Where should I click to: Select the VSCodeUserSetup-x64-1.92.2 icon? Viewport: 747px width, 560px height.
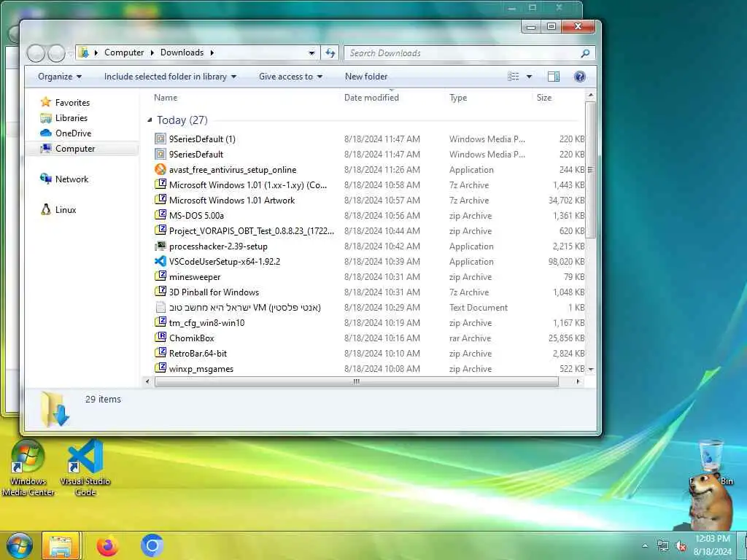[x=160, y=262]
